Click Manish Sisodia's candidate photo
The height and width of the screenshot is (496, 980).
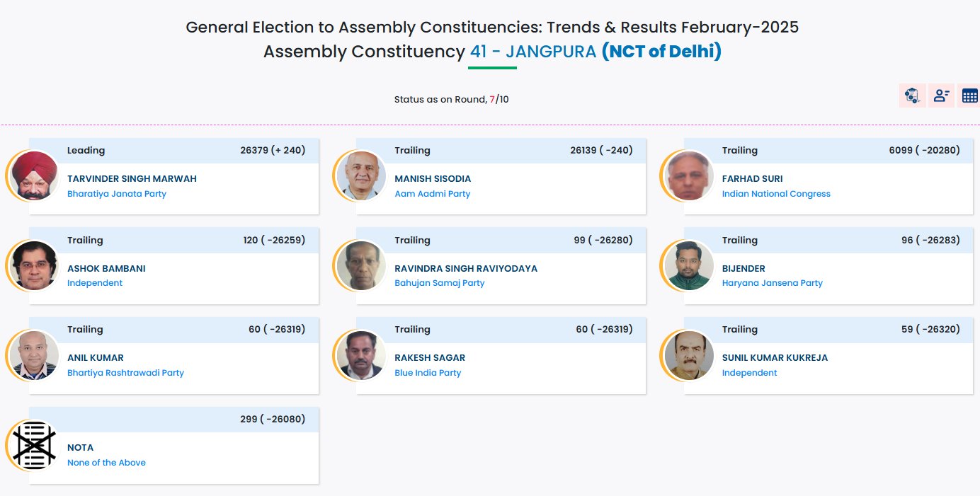(x=362, y=175)
